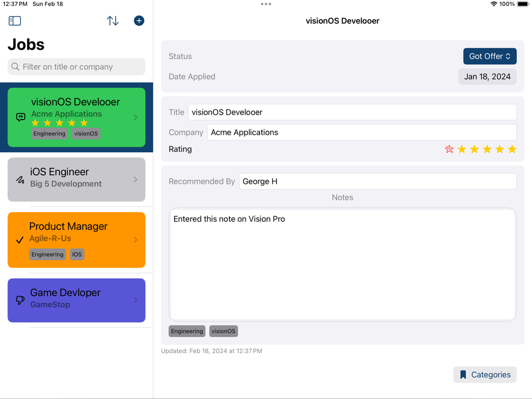This screenshot has height=399, width=532.
Task: Clear rating with red slashed star
Action: [x=449, y=149]
